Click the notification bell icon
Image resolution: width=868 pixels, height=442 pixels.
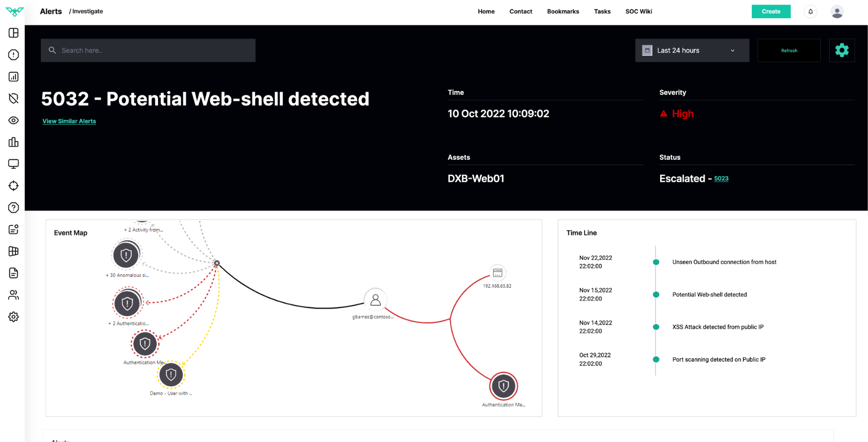tap(810, 12)
